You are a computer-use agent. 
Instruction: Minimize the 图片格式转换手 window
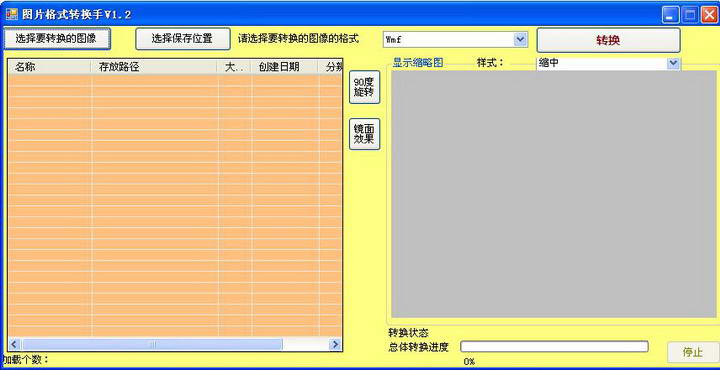[x=670, y=16]
